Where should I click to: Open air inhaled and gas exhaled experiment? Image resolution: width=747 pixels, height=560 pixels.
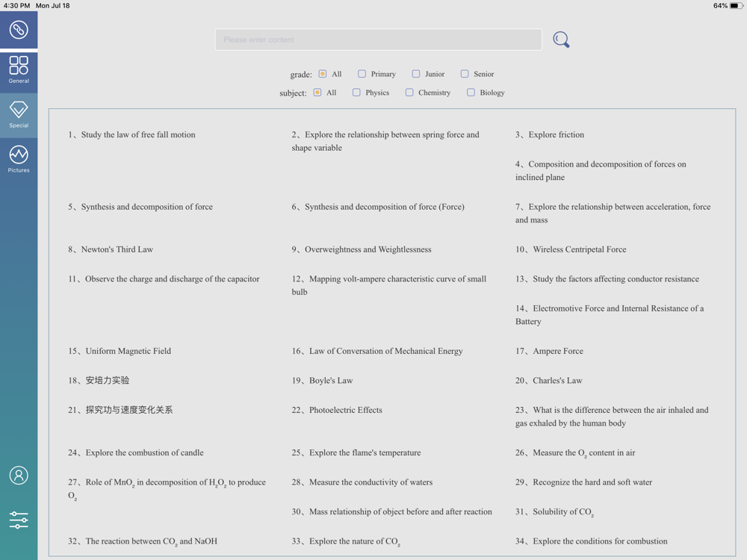(x=612, y=417)
